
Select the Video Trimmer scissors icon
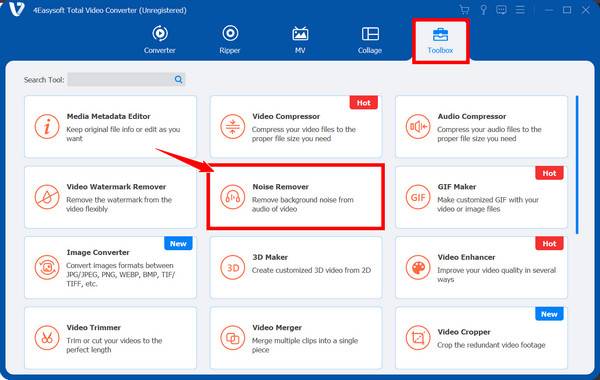(47, 338)
